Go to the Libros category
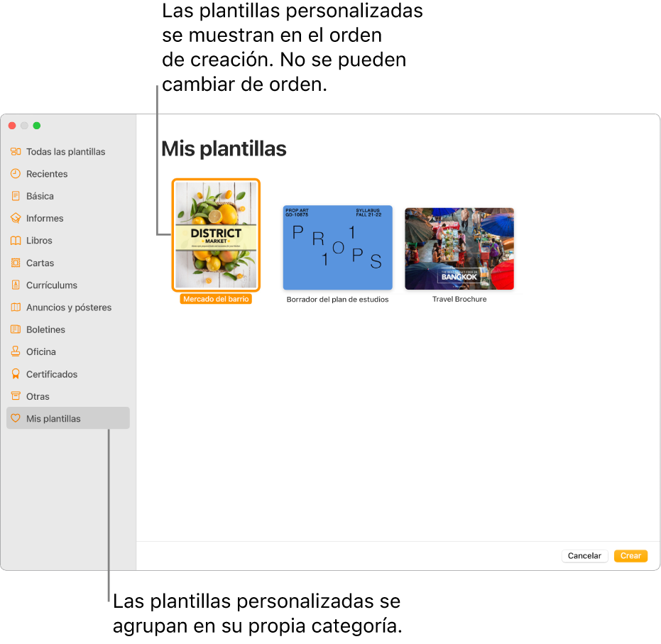The height and width of the screenshot is (644, 661). (x=39, y=241)
